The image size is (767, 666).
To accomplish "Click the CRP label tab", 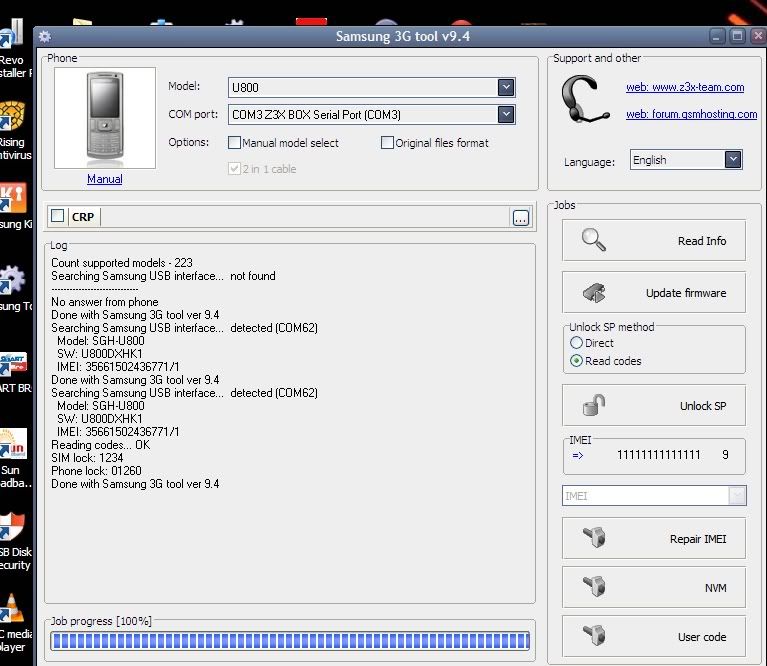I will 83,217.
